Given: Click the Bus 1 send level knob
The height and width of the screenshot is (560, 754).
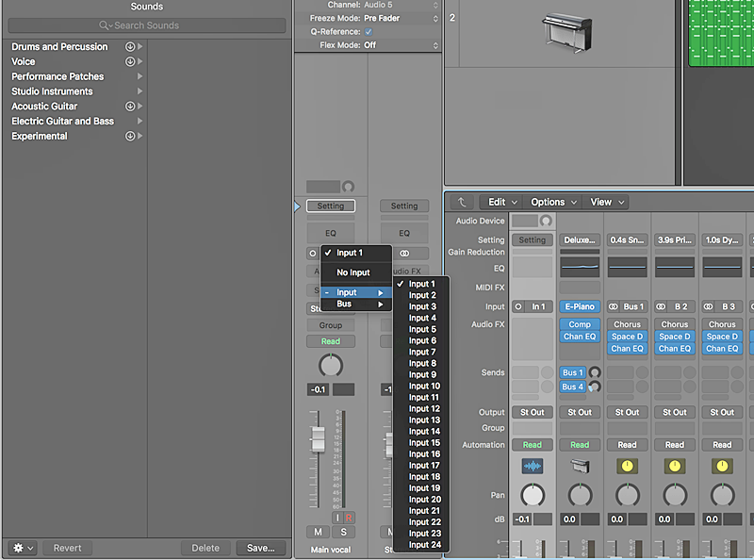Looking at the screenshot, I should (595, 372).
